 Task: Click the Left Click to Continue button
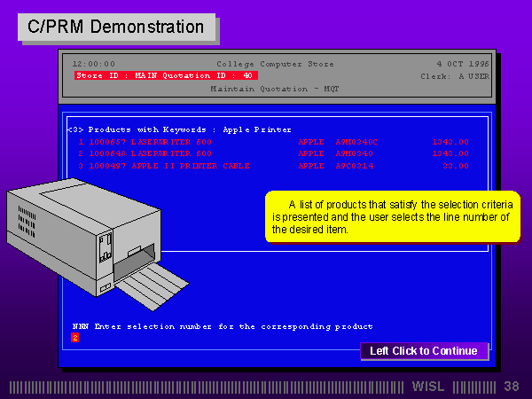424,351
